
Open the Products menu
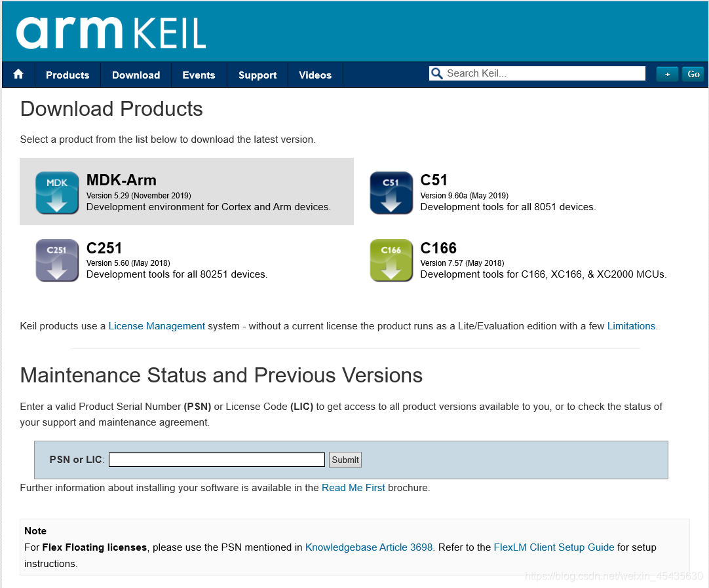(67, 75)
